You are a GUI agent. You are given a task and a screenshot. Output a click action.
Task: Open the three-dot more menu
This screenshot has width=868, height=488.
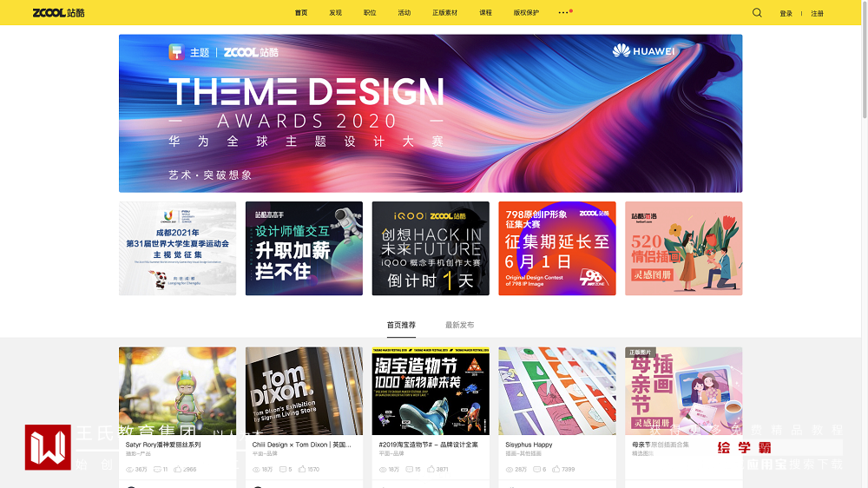(563, 12)
